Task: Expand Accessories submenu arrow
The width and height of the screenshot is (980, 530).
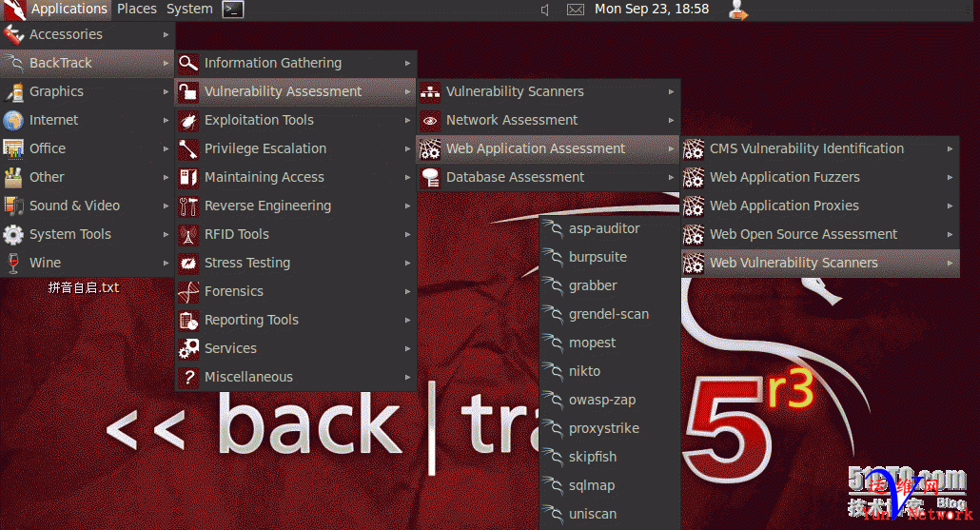Action: pos(166,34)
